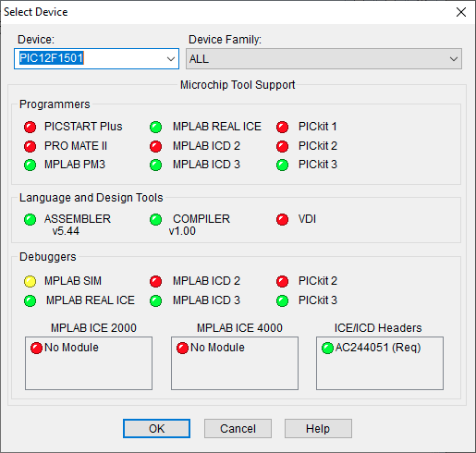
Task: Close the Select Device dialog
Action: tap(461, 12)
